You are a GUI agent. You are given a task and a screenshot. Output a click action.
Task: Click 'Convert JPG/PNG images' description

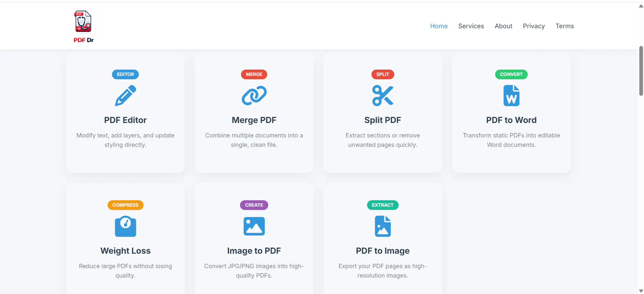click(254, 271)
